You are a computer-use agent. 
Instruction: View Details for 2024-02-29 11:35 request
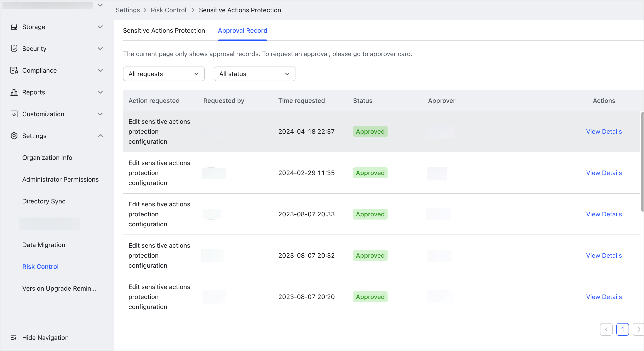[604, 173]
